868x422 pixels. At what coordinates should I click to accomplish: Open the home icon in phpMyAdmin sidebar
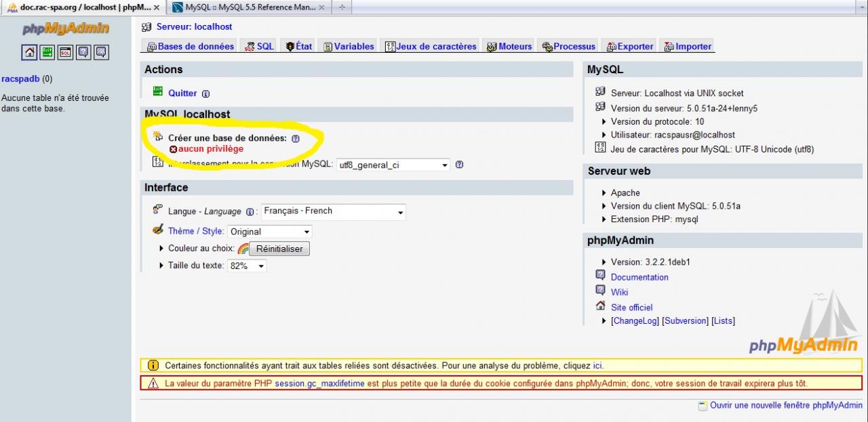pyautogui.click(x=29, y=52)
